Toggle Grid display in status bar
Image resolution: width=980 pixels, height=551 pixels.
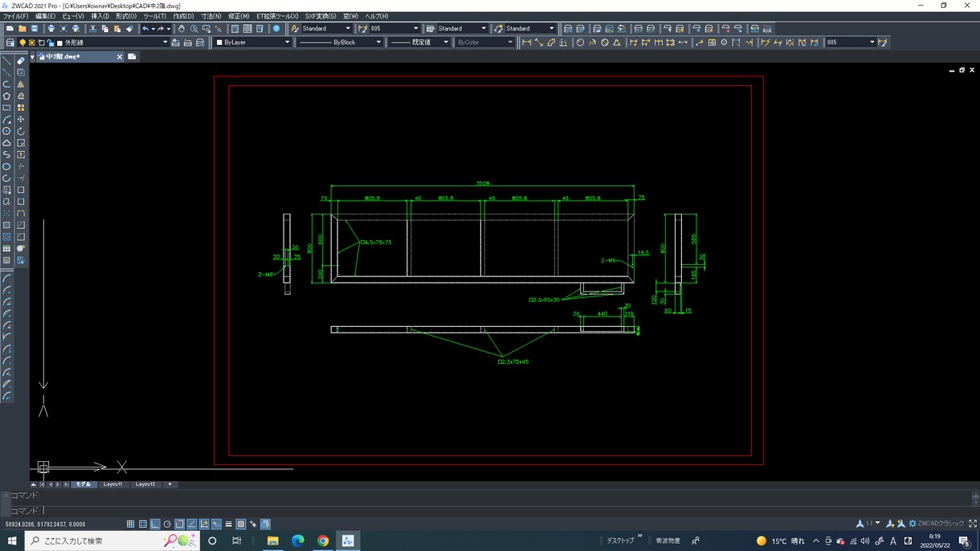[x=143, y=524]
